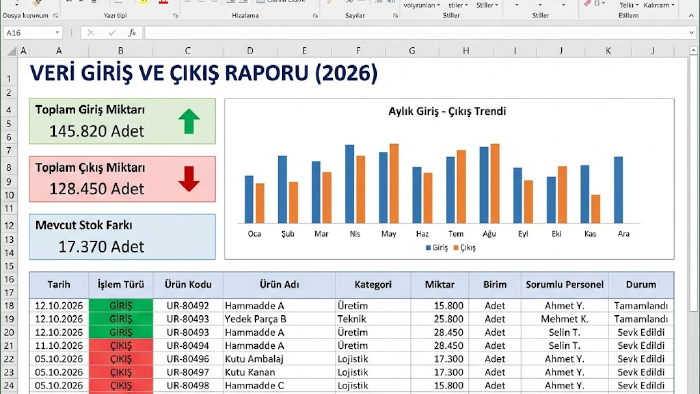Open the Name Box dropdown arrow

pyautogui.click(x=57, y=33)
